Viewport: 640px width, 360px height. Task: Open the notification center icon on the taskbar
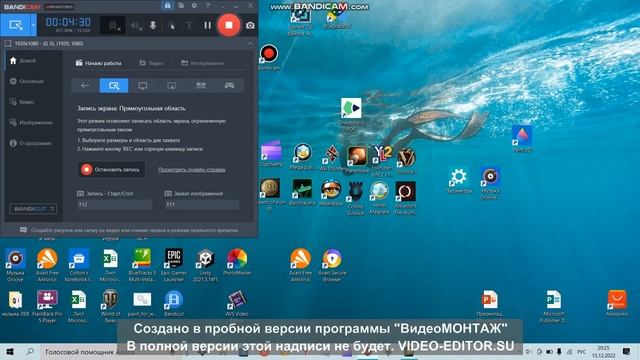point(627,351)
